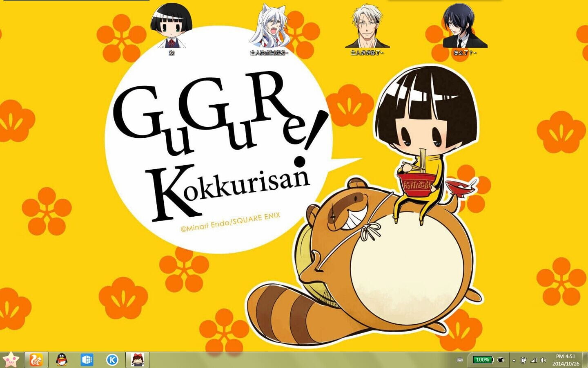This screenshot has height=368, width=588.
Task: Open UC Browser from the taskbar
Action: coord(36,360)
